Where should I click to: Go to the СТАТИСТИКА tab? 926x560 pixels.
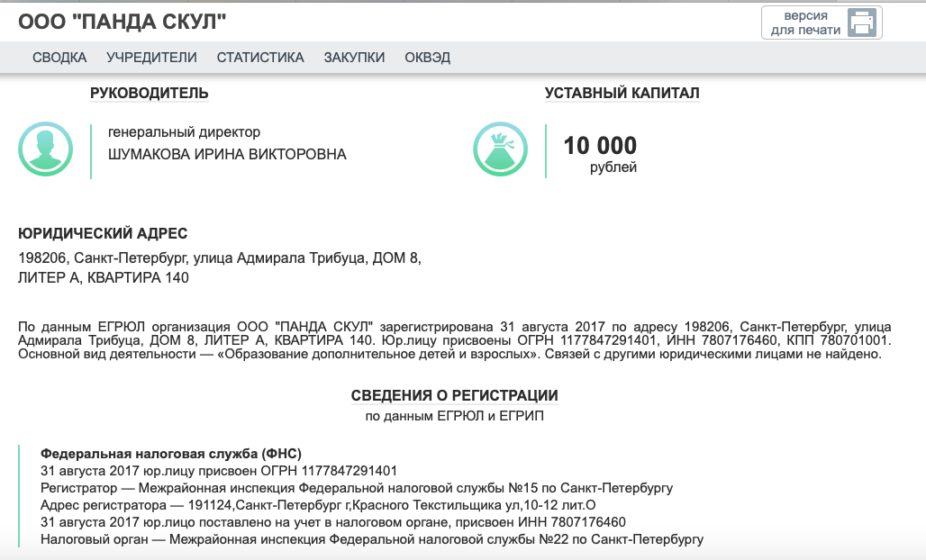260,58
